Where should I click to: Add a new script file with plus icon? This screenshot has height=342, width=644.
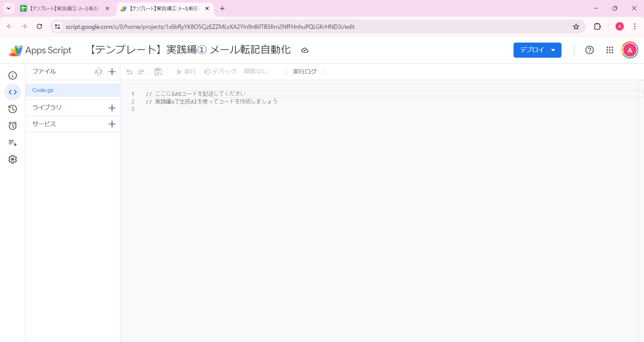point(112,71)
